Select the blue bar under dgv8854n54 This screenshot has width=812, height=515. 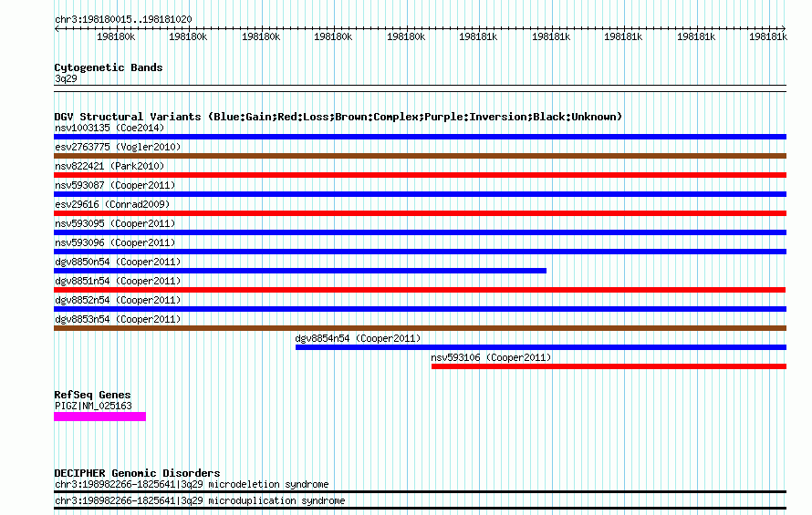coord(541,347)
